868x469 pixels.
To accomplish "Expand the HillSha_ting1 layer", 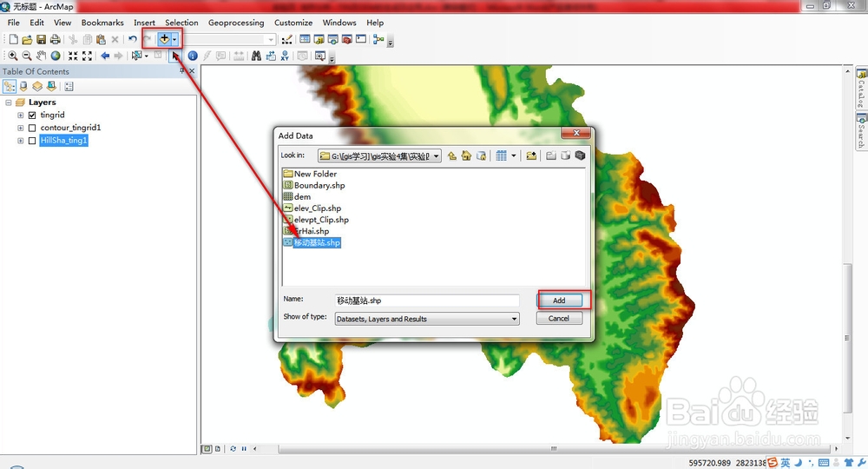I will coord(21,141).
